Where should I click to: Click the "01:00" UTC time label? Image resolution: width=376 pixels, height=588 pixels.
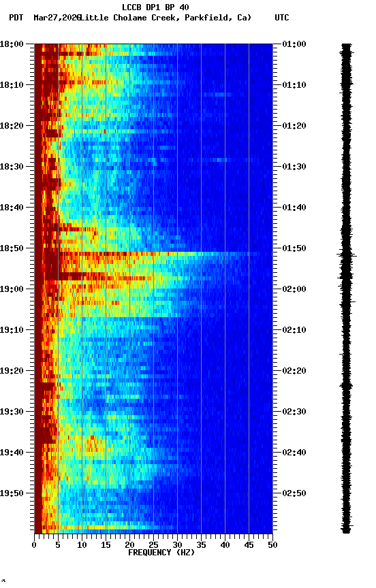[x=294, y=44]
